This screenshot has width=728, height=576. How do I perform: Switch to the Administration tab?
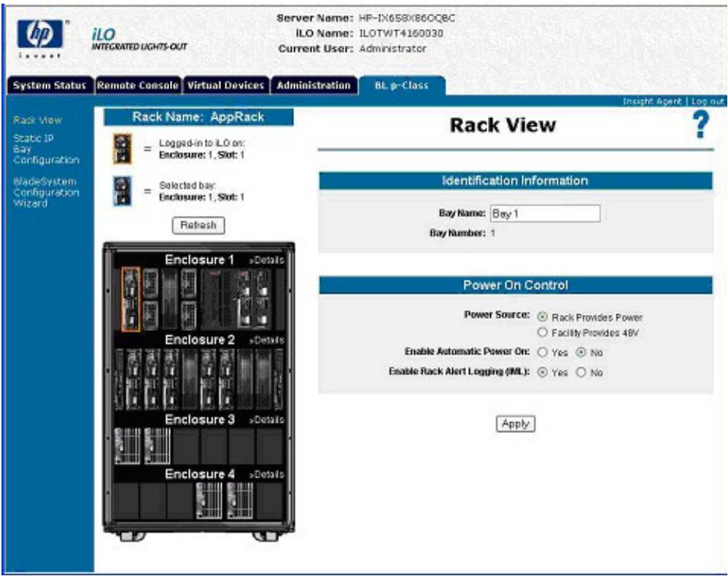click(314, 85)
